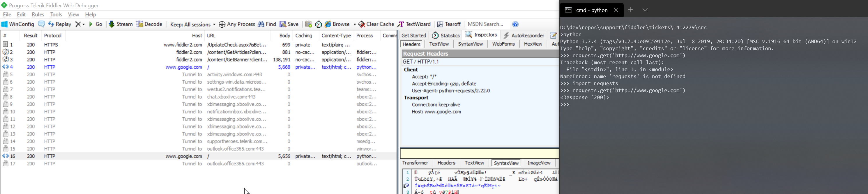
Task: Select the response Headers tab
Action: point(446,163)
